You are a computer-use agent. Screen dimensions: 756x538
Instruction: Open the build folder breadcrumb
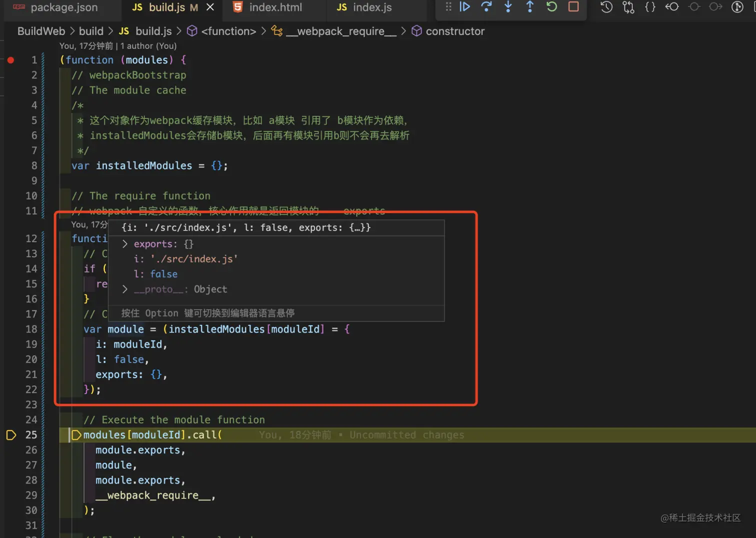[91, 31]
